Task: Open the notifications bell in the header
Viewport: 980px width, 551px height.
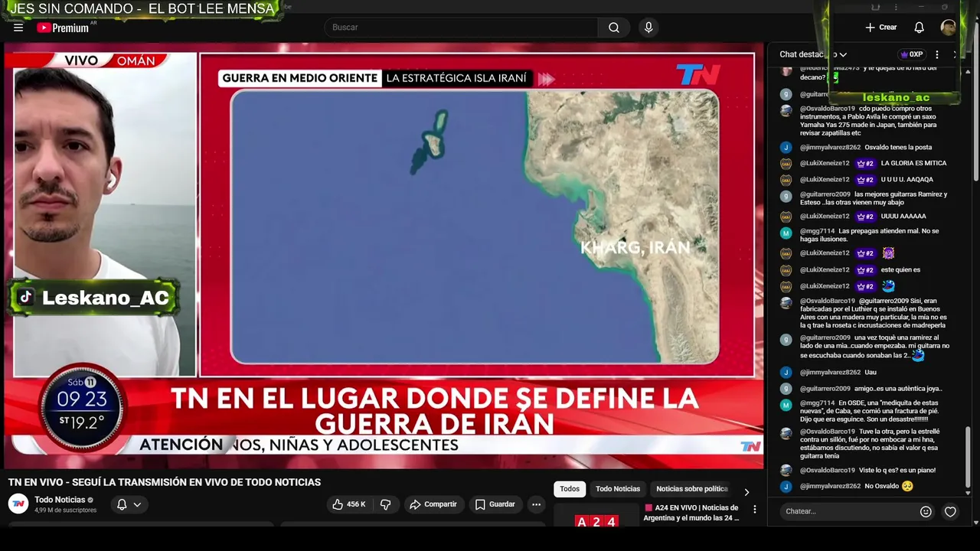Action: (x=919, y=28)
